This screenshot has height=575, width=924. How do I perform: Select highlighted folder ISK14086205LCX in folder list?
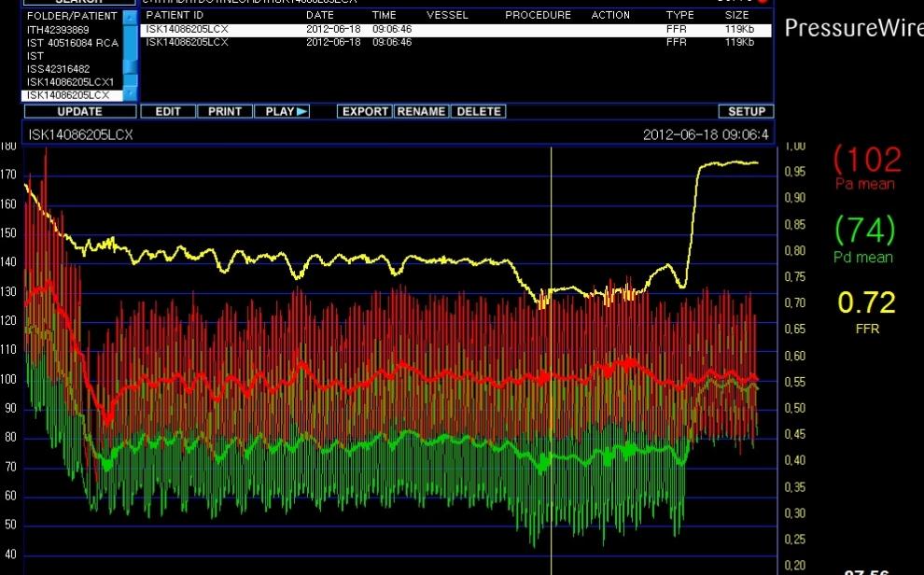(x=72, y=95)
